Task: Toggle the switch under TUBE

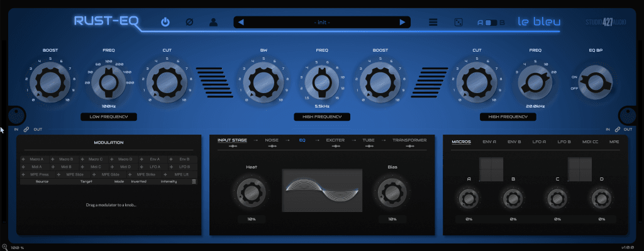Action: pyautogui.click(x=369, y=146)
